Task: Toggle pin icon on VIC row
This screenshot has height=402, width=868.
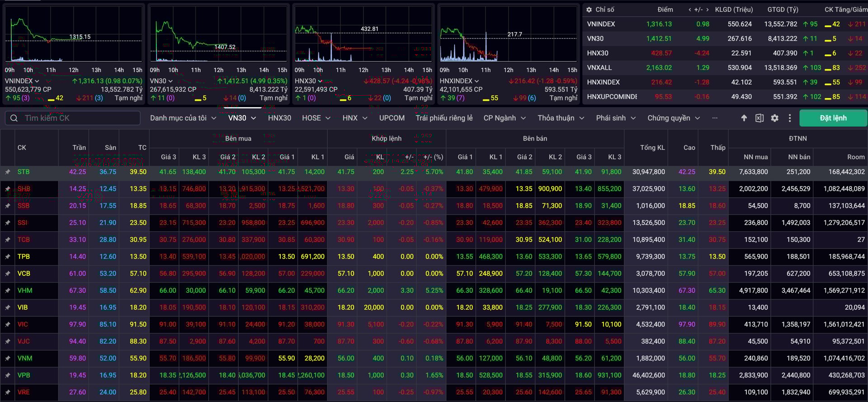Action: tap(8, 324)
